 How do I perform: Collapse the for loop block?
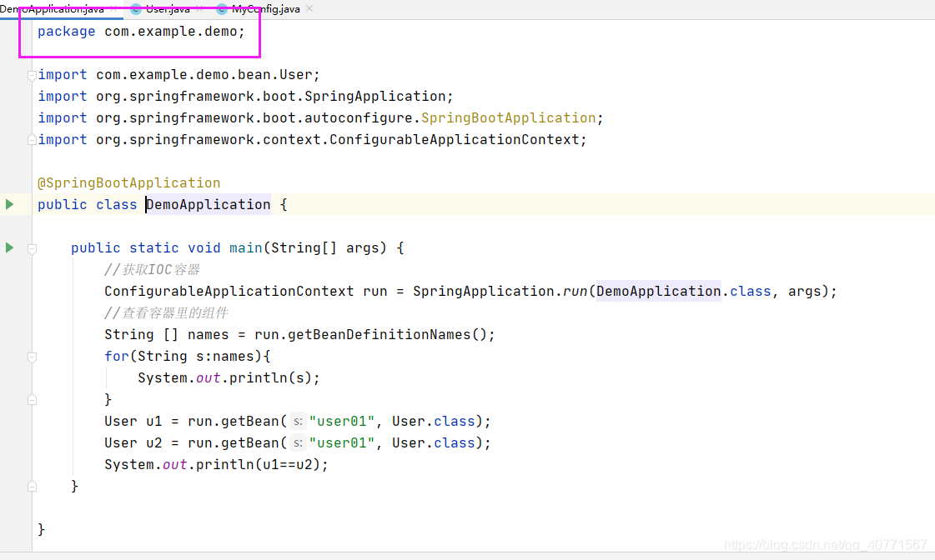[x=31, y=357]
